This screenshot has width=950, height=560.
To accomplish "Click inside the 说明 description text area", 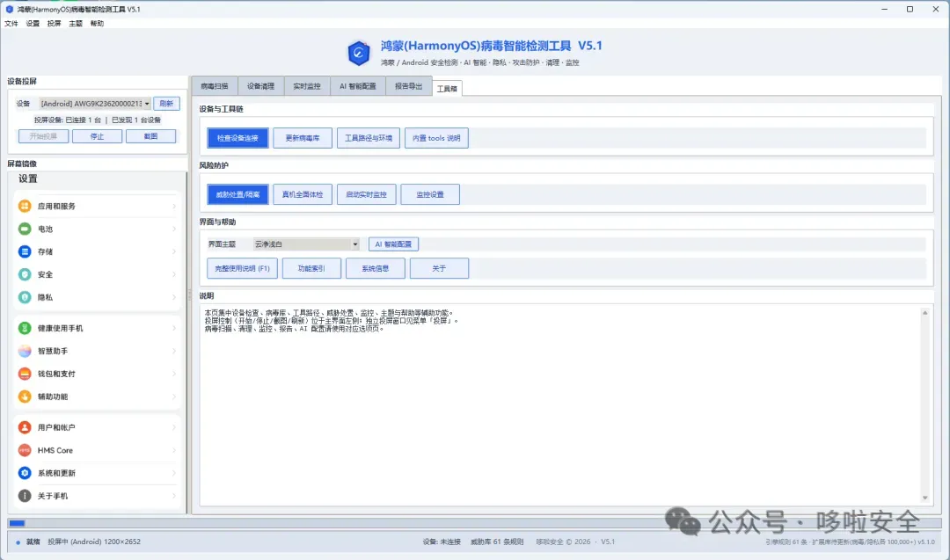I will (559, 404).
